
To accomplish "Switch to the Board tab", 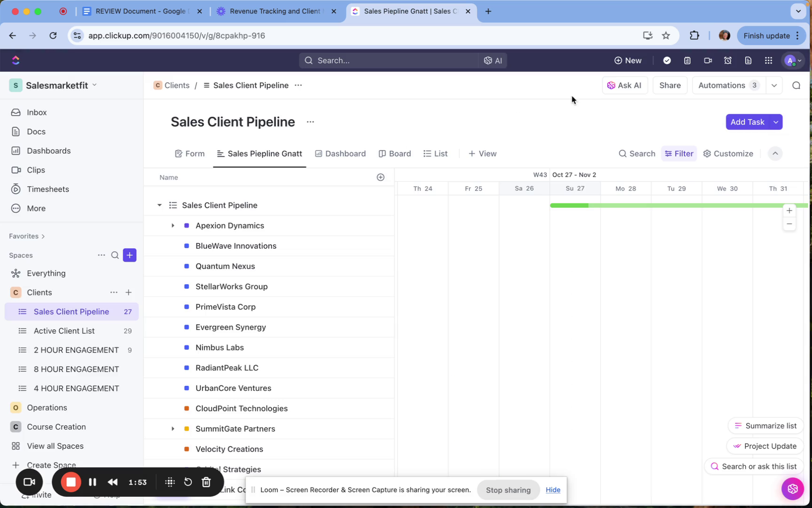I will click(x=395, y=154).
